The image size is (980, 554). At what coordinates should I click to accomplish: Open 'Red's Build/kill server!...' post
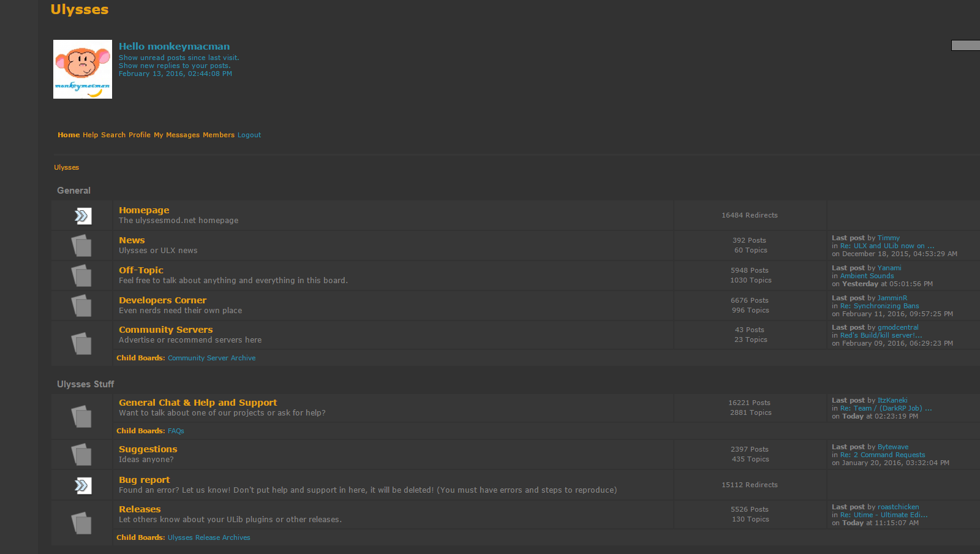(x=881, y=335)
